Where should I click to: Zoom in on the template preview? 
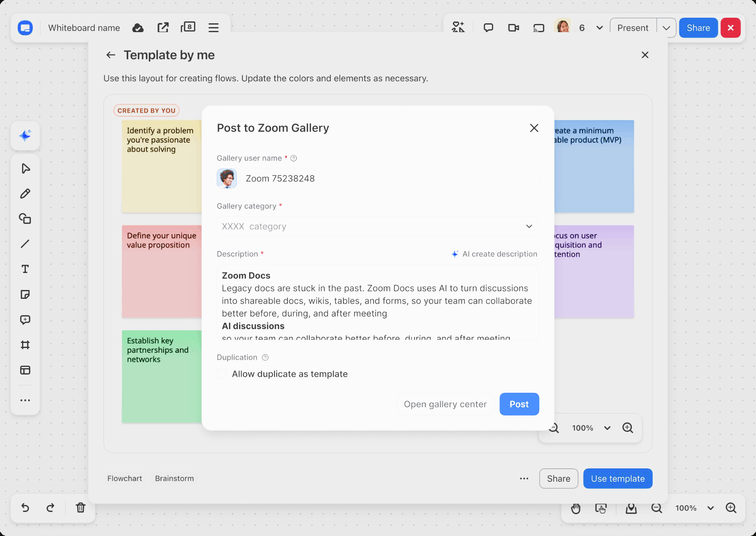pyautogui.click(x=628, y=428)
